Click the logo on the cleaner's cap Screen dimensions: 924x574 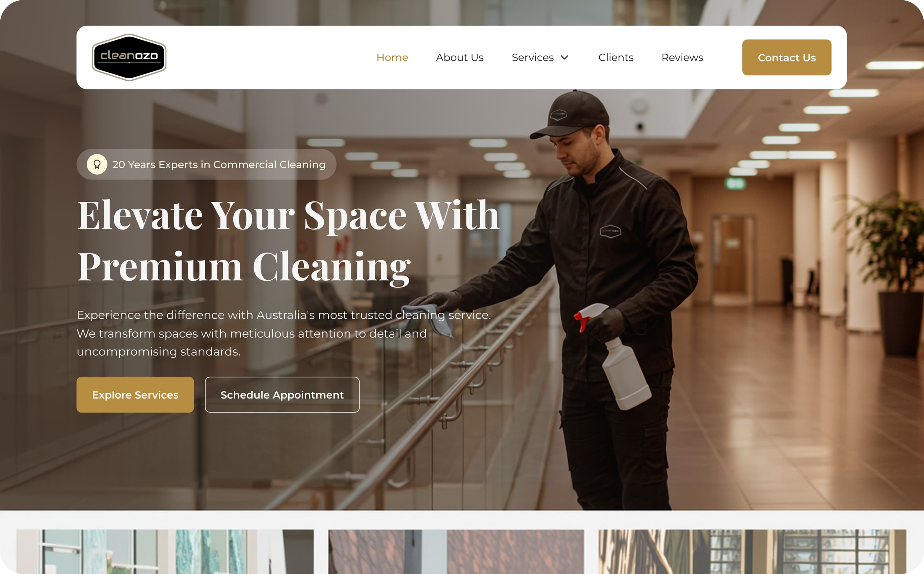click(x=558, y=114)
